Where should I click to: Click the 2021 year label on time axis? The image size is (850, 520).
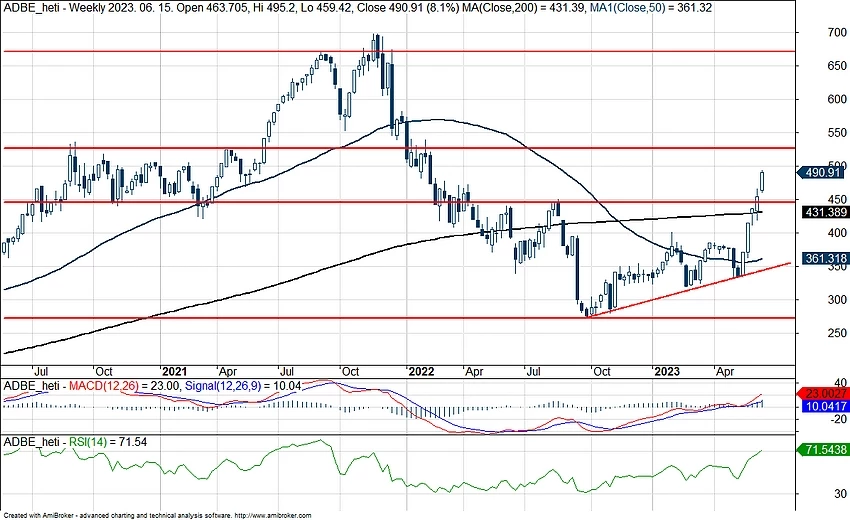[175, 371]
